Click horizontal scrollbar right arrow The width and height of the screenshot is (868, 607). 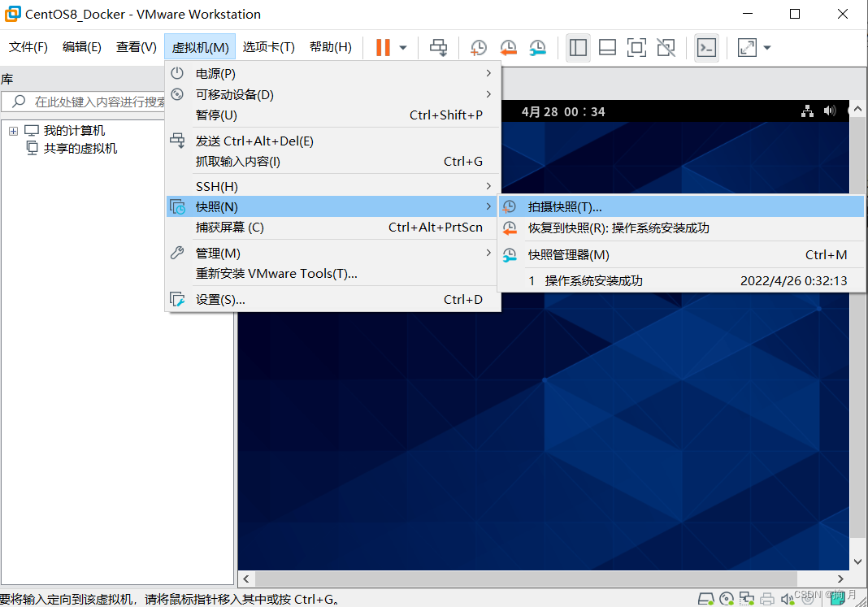click(x=840, y=579)
